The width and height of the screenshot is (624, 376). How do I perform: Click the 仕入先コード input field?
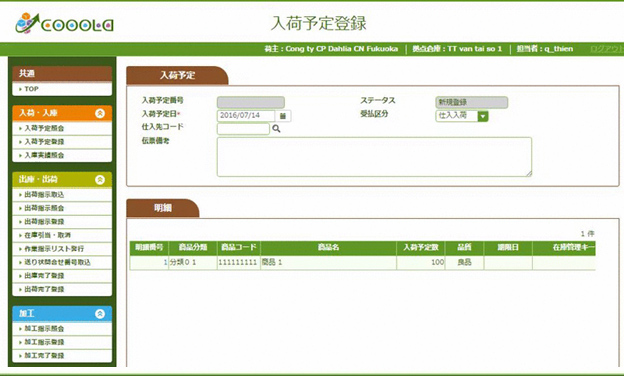click(243, 129)
